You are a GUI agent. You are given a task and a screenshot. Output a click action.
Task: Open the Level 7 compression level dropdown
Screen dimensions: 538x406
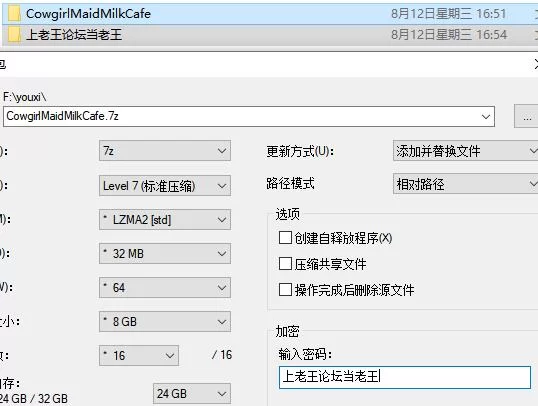[165, 186]
